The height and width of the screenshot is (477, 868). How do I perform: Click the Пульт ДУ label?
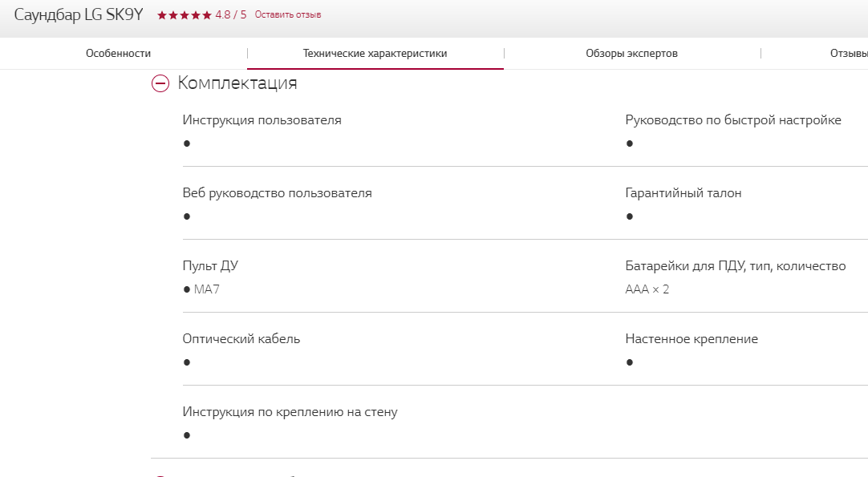click(210, 266)
